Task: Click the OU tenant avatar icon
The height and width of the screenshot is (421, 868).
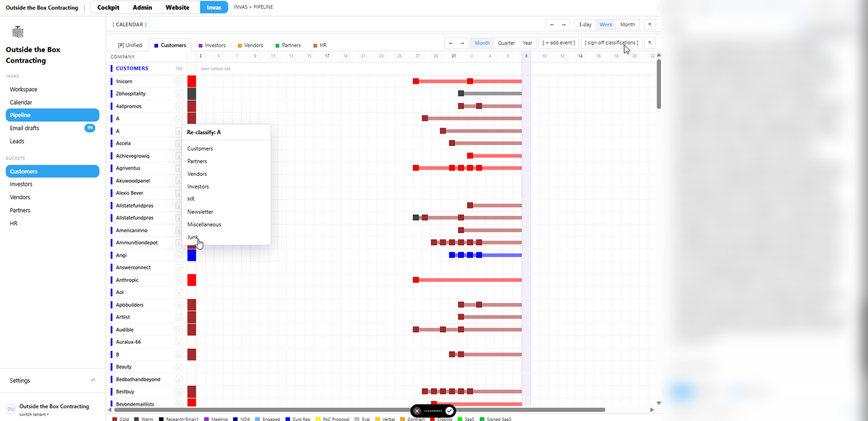Action: pyautogui.click(x=11, y=409)
